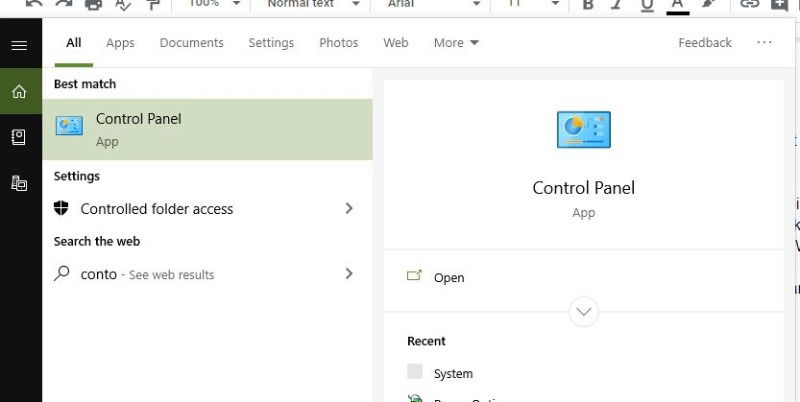The image size is (800, 402).
Task: Expand the hamburger navigation menu
Action: point(19,46)
